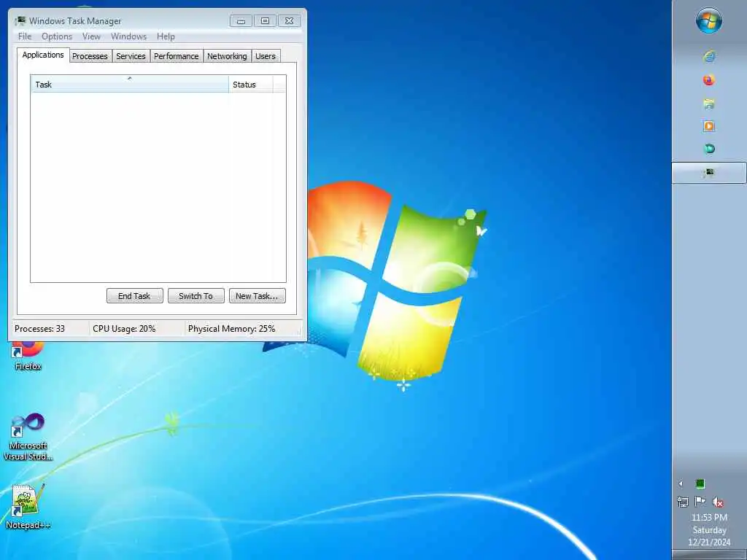Open Windows Media Player from the taskbar

709,126
